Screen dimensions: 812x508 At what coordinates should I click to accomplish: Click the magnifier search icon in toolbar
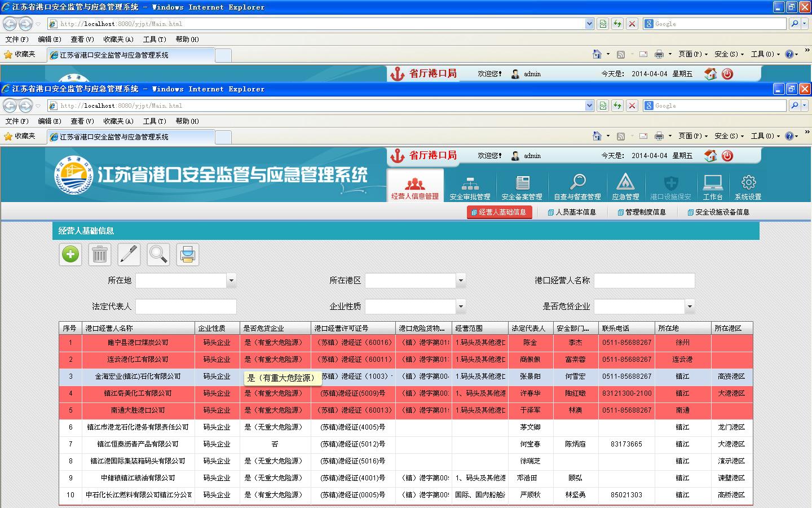(x=158, y=255)
